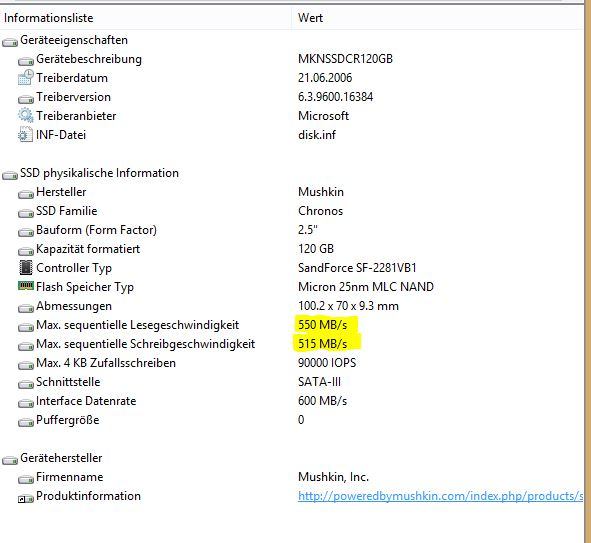Select the driver version 6.3.9600.16384

(335, 97)
